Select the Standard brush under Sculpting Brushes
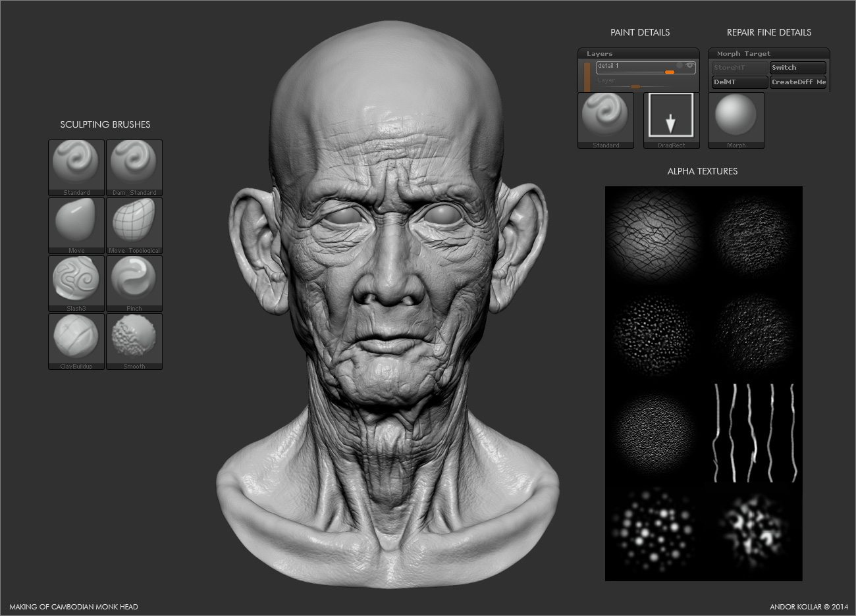This screenshot has height=616, width=856. tap(76, 167)
